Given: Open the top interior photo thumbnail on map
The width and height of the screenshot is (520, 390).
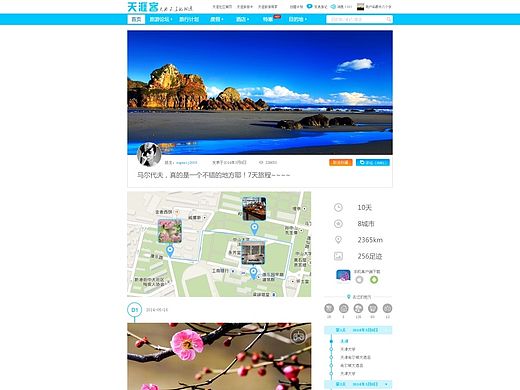Looking at the screenshot, I should [x=254, y=209].
